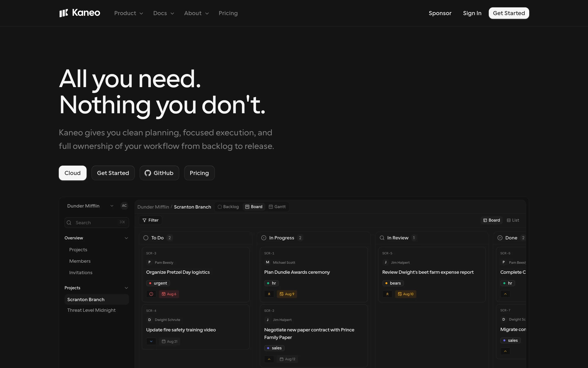The height and width of the screenshot is (368, 588).
Task: Click the Done checkmark status icon
Action: [x=500, y=238]
